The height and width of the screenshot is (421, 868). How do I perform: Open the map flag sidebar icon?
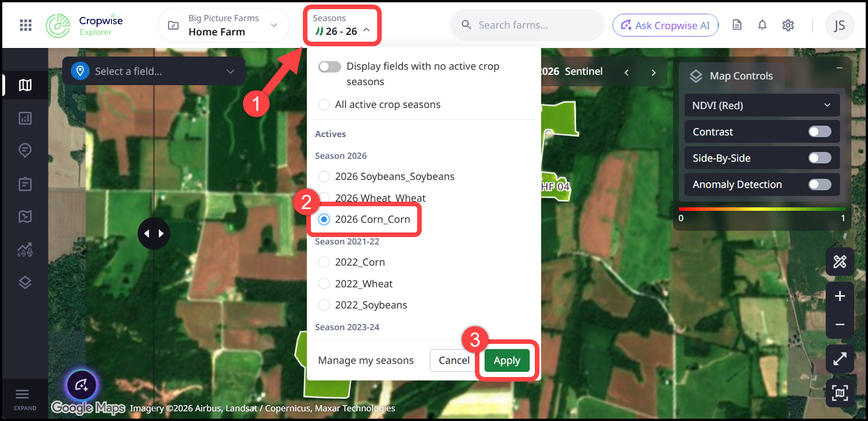[x=25, y=216]
